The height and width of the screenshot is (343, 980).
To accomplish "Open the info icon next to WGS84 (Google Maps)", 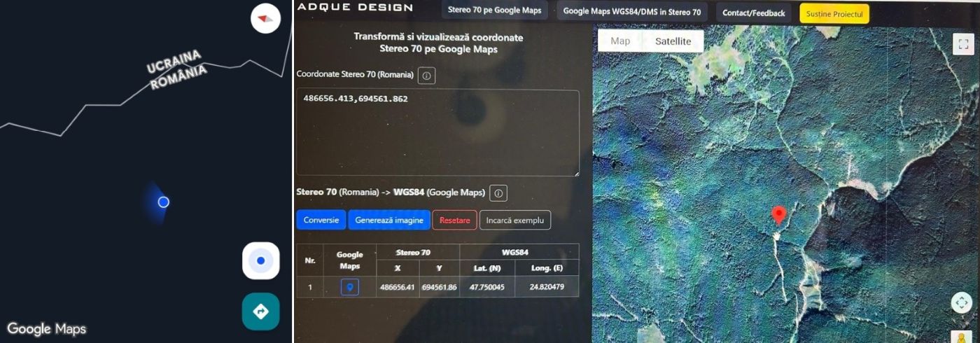I will (498, 193).
